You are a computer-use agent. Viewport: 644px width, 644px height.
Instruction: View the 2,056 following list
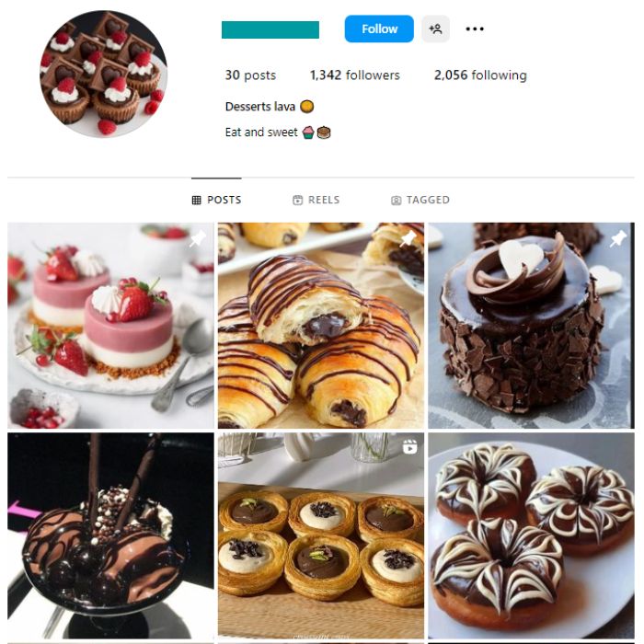click(x=480, y=75)
